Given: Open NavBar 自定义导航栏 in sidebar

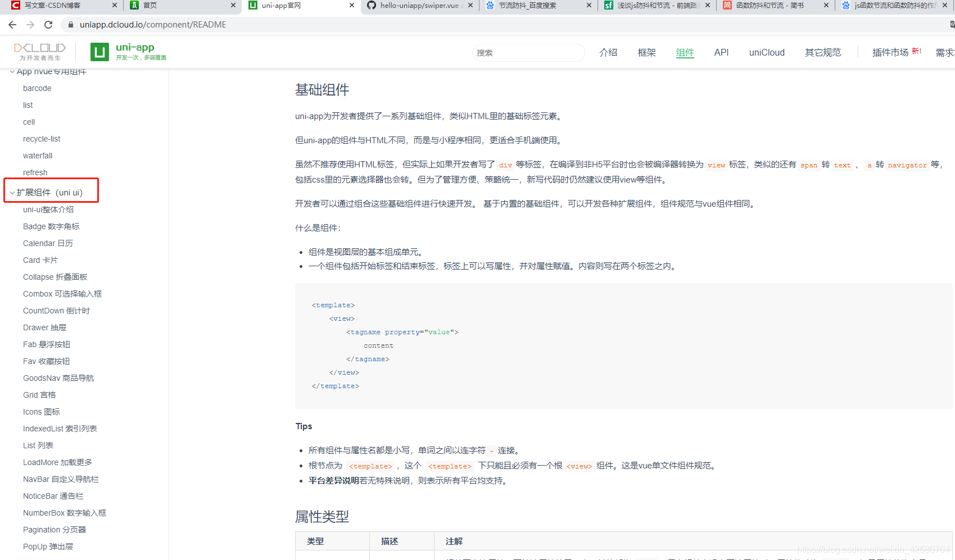Looking at the screenshot, I should (x=61, y=479).
